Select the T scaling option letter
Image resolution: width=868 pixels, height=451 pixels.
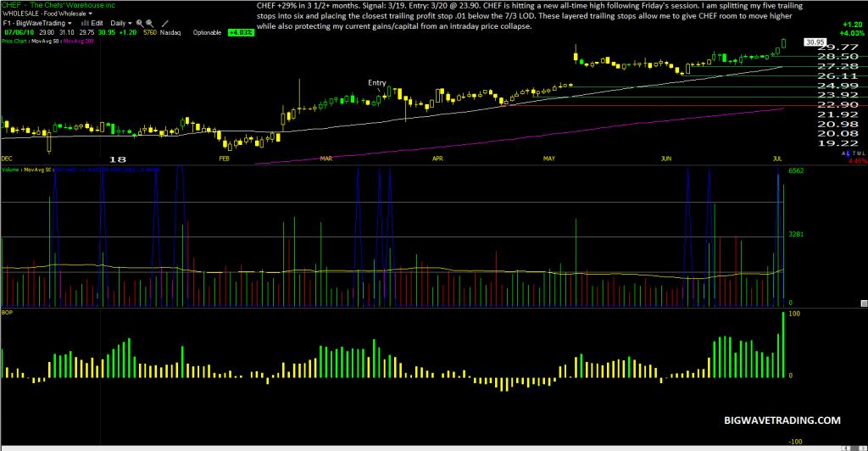click(854, 153)
